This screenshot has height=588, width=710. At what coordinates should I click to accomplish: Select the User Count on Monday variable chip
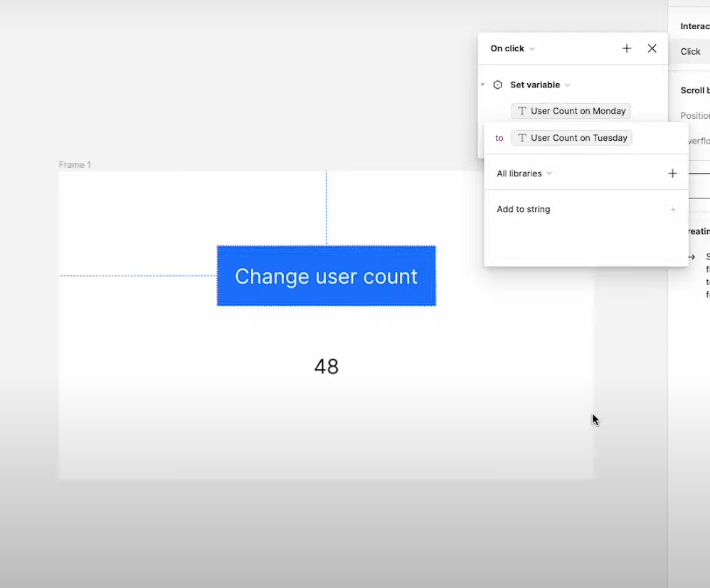click(x=571, y=111)
